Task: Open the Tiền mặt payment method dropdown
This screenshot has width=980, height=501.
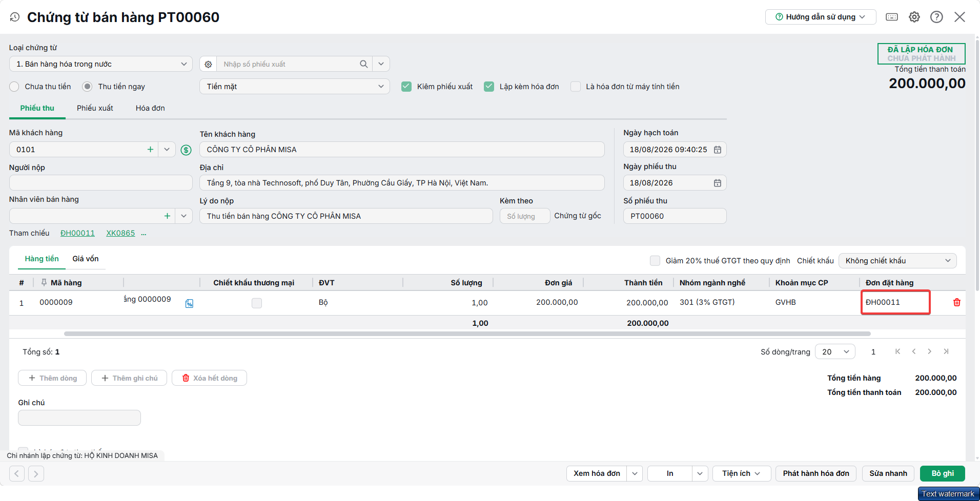Action: coord(295,87)
